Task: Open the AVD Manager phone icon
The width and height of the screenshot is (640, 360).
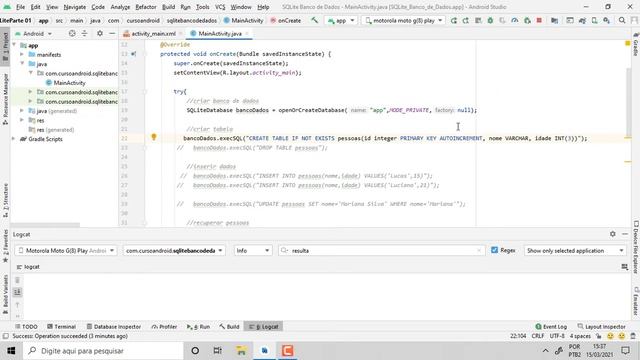Action: [x=594, y=20]
